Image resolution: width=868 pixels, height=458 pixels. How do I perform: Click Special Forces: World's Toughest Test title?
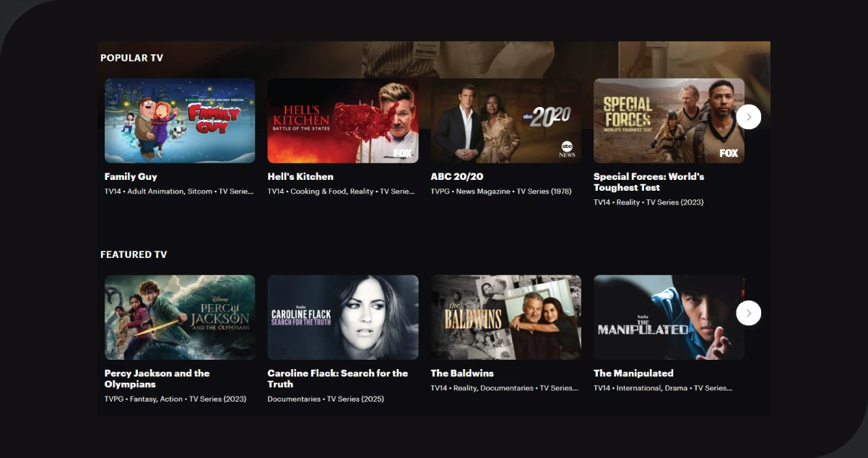(x=648, y=181)
